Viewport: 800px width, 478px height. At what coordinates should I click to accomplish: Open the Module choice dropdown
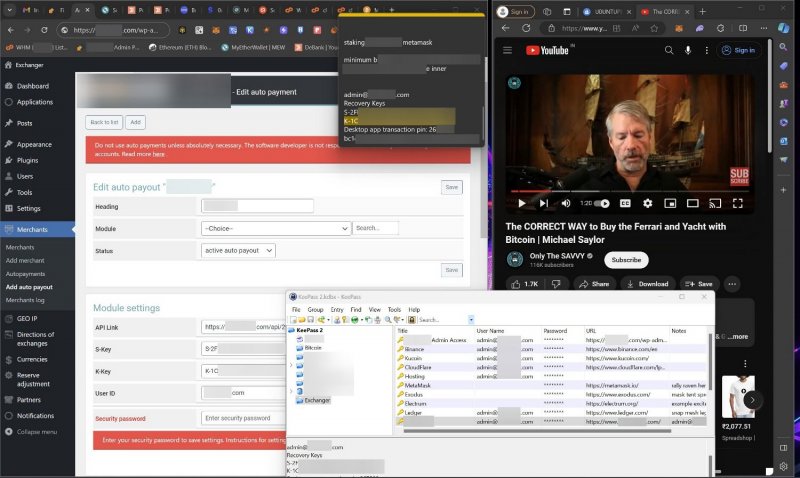pos(275,228)
